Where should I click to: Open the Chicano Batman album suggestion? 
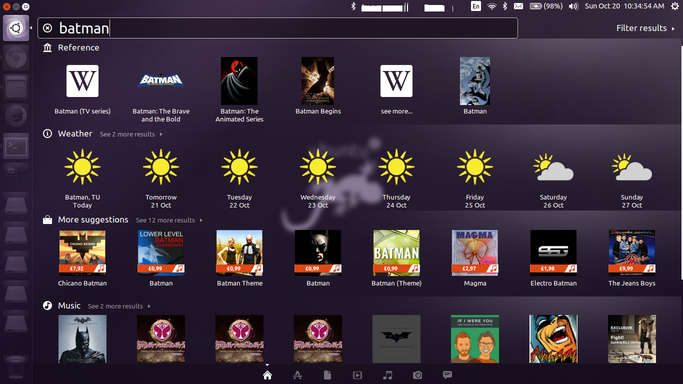point(82,259)
